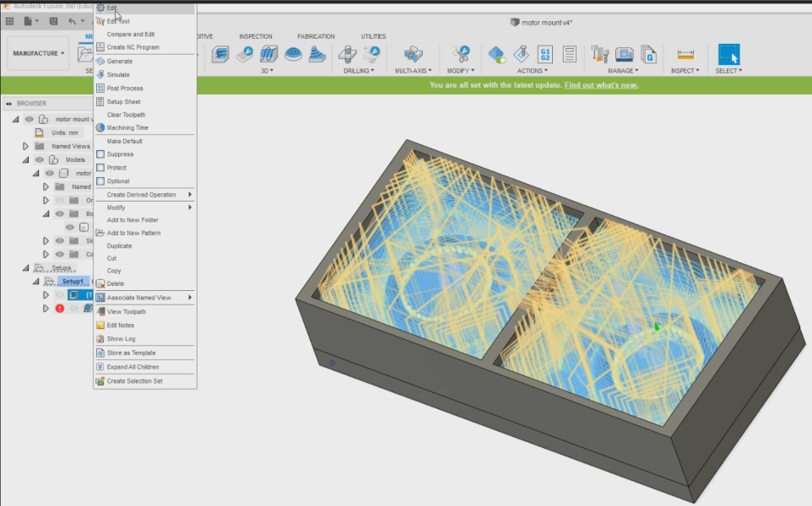The height and width of the screenshot is (506, 812).
Task: Open the Create Derived Operation submenu
Action: [144, 195]
